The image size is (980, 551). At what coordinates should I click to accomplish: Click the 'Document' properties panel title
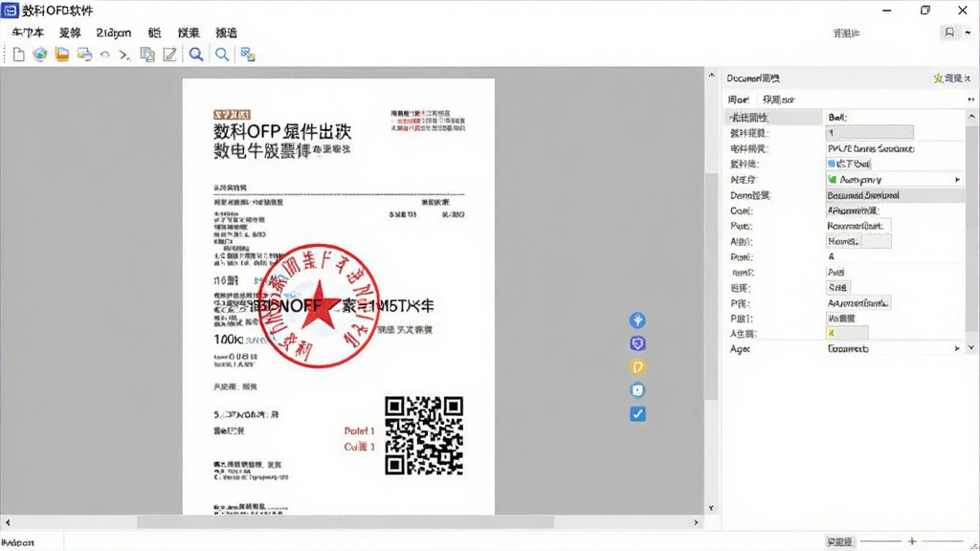[752, 78]
